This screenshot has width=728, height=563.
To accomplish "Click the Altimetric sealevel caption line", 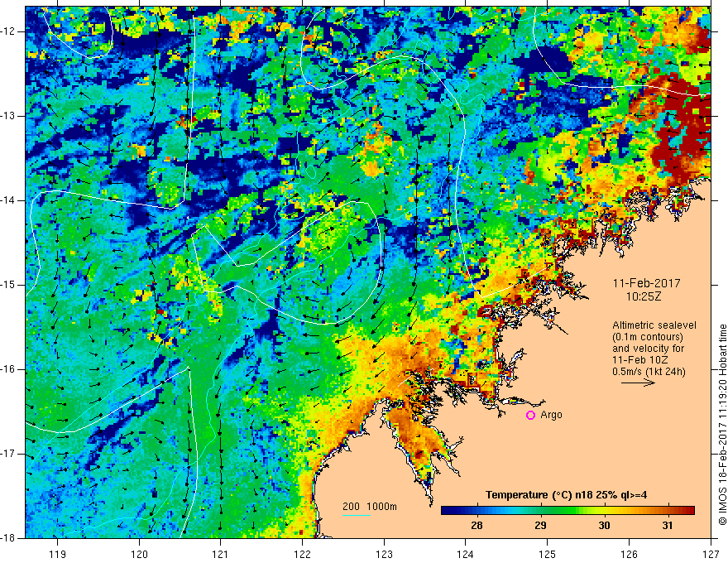I will (x=654, y=325).
